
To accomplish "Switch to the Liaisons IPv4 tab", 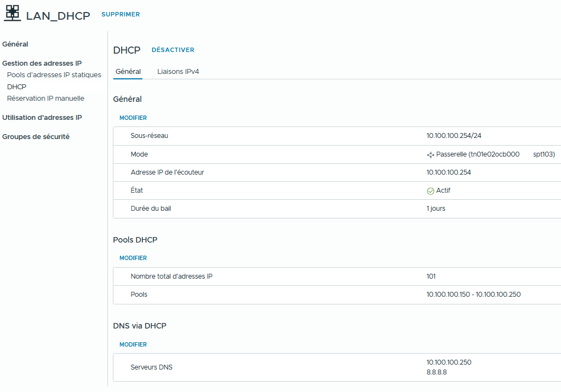I will 178,72.
